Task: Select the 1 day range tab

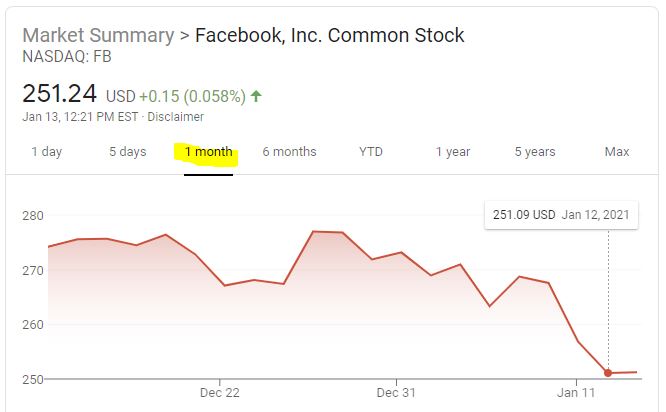Action: [x=46, y=152]
